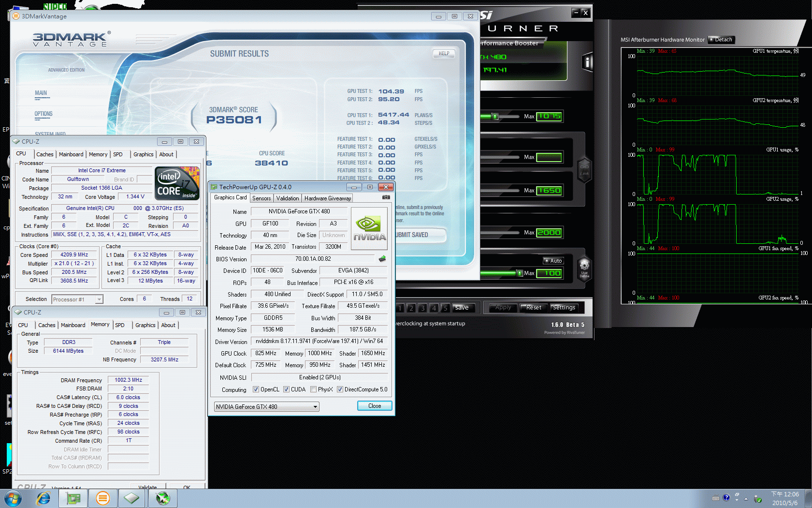The image size is (812, 508).
Task: Launch Internet Explorer from the taskbar
Action: tap(43, 498)
